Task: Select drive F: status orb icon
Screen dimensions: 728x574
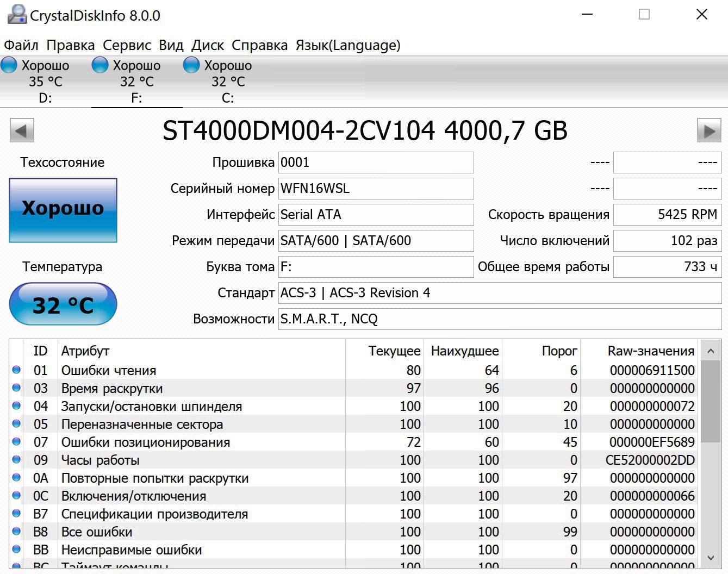Action: 100,65
